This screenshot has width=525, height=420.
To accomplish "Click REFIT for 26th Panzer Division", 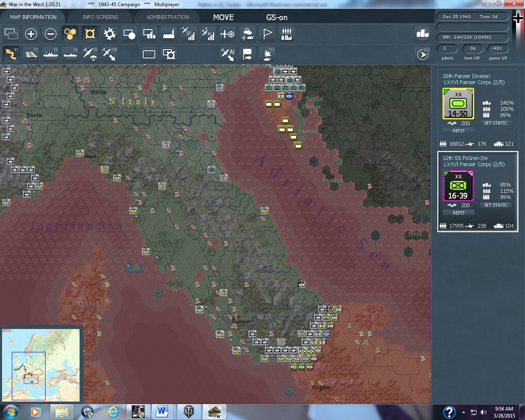I will tap(459, 131).
